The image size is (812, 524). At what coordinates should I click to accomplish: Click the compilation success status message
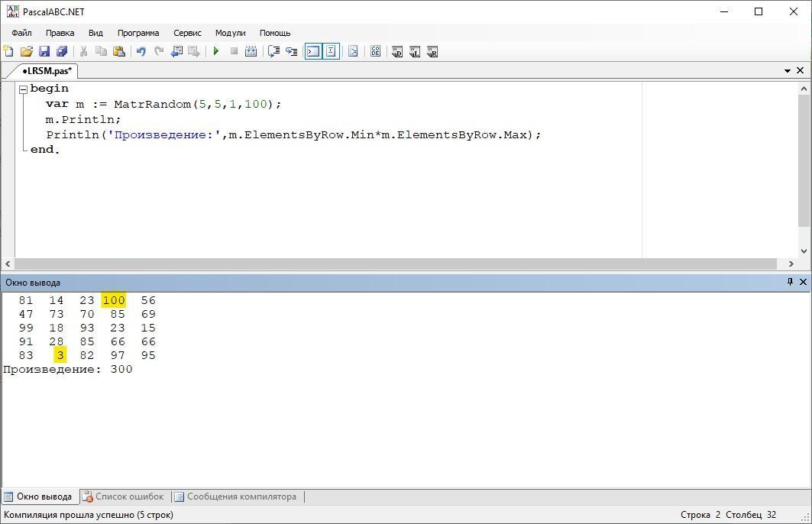click(89, 515)
